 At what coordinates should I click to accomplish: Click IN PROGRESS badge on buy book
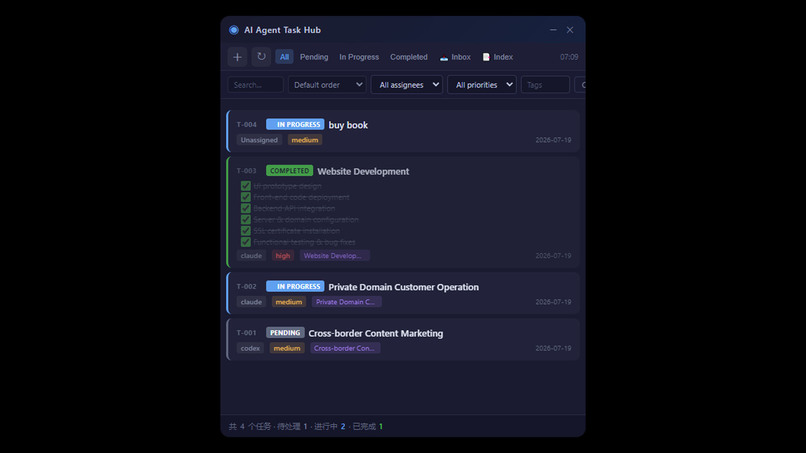295,124
